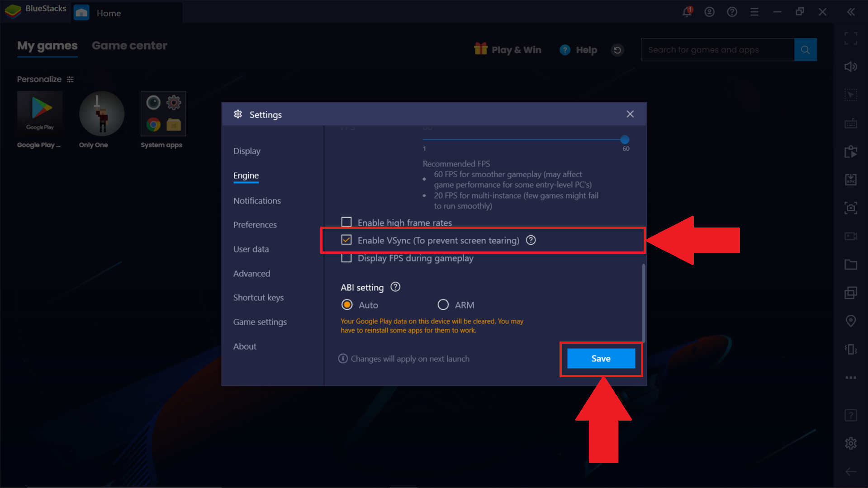Toggle fullscreen mode icon in sidebar

click(851, 39)
